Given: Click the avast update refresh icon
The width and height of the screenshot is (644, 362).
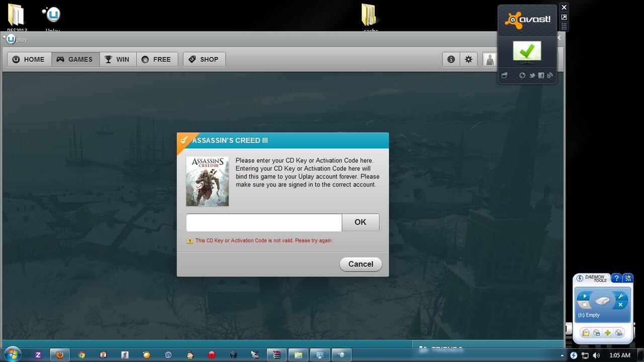Looking at the screenshot, I should coord(522,75).
